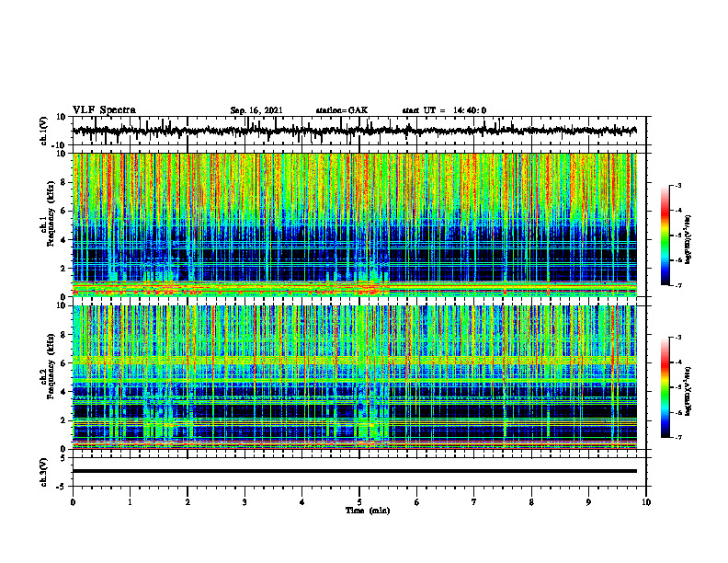Image resolution: width=728 pixels, height=563 pixels.
Task: Click the 'VLF Spectra' title text
Action: coord(104,110)
